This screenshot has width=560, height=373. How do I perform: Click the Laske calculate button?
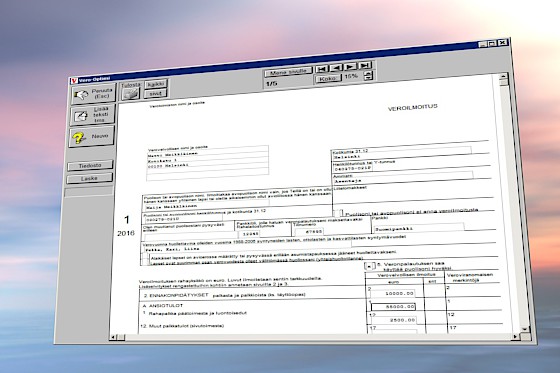[90, 178]
